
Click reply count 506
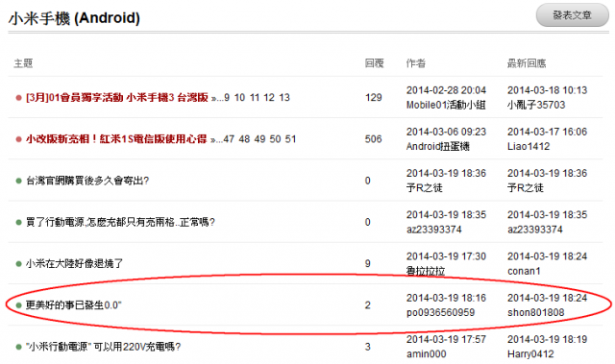(x=374, y=139)
